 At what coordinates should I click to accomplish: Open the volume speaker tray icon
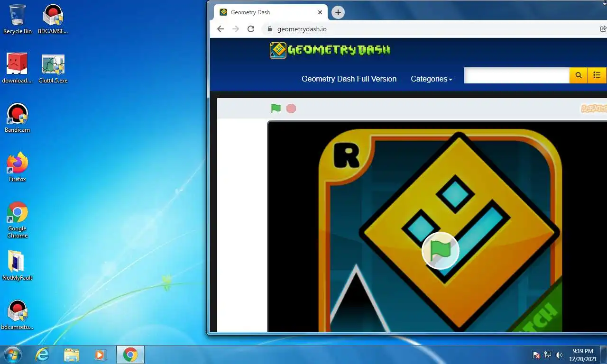[x=559, y=355]
